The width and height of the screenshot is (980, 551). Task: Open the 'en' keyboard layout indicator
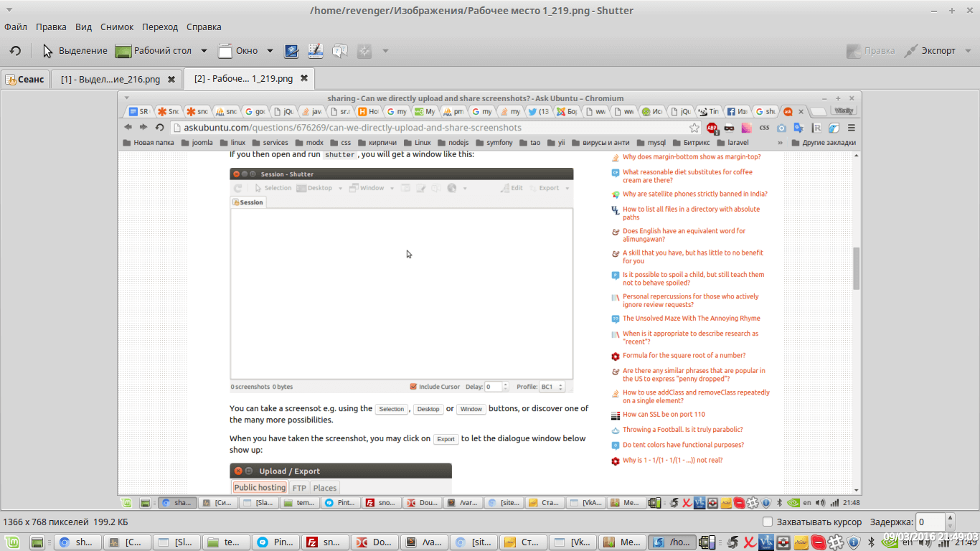[907, 543]
